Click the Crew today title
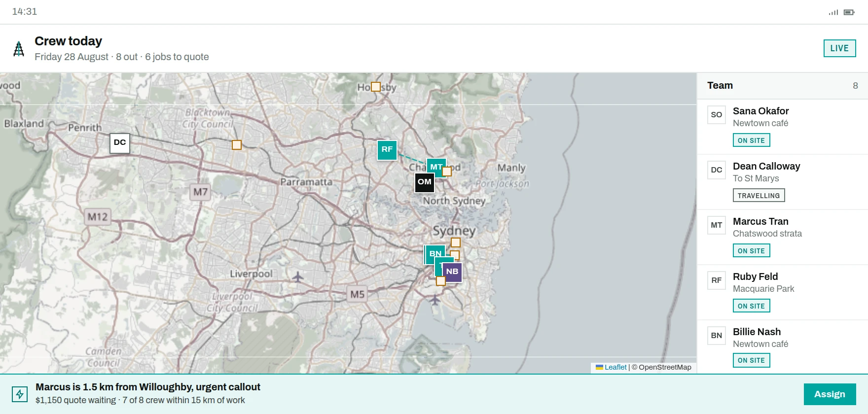868x414 pixels. [x=69, y=41]
